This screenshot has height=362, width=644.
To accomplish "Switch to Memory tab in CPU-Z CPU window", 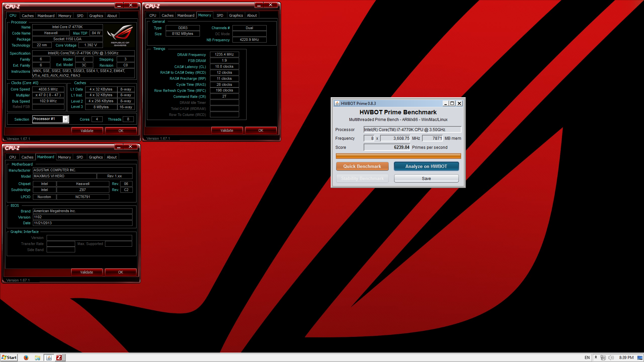I will tap(65, 16).
